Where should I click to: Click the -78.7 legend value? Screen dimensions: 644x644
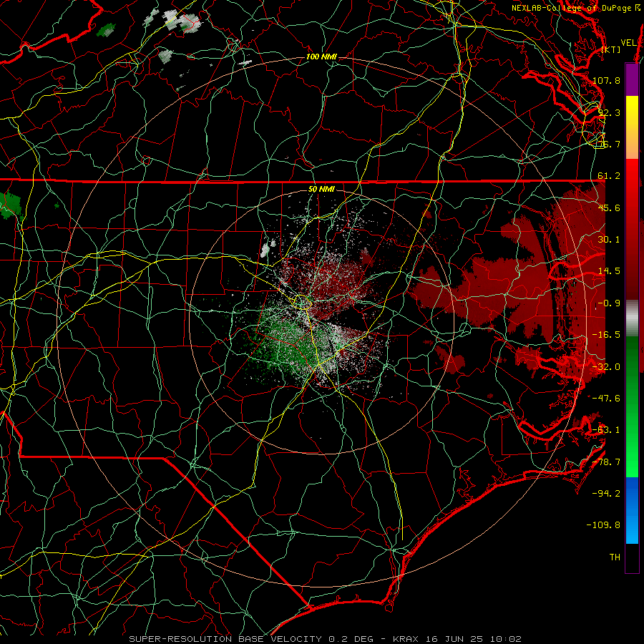pyautogui.click(x=606, y=462)
